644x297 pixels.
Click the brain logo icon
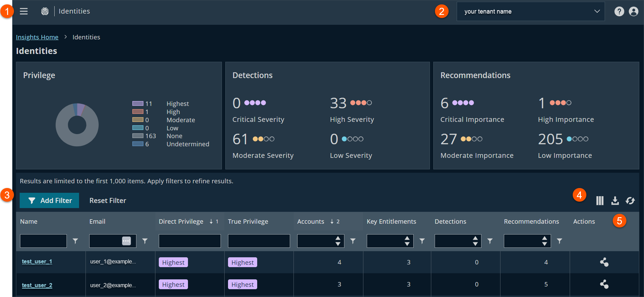(45, 12)
